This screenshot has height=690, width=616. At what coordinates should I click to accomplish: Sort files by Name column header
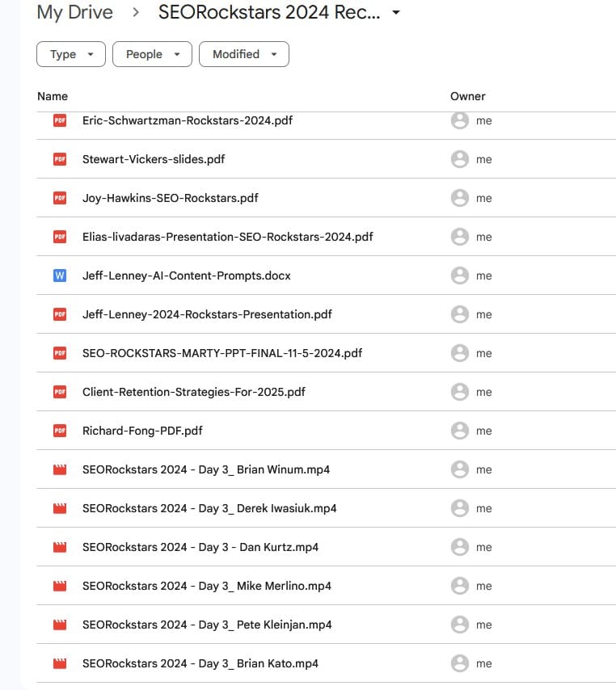coord(53,96)
